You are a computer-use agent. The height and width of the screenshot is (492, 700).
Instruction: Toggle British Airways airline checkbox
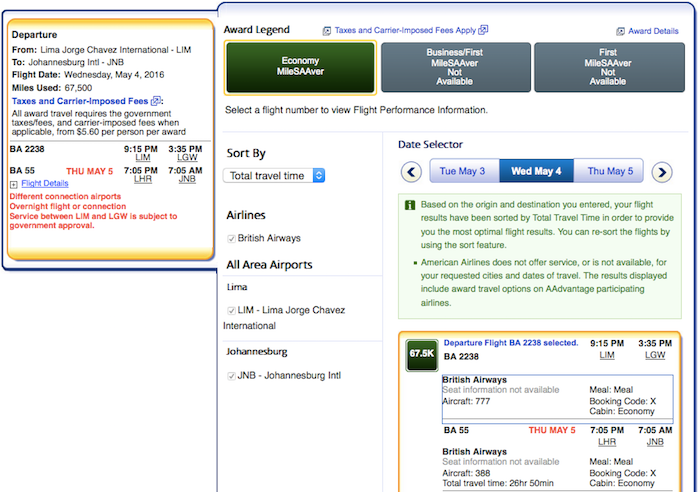click(x=231, y=238)
